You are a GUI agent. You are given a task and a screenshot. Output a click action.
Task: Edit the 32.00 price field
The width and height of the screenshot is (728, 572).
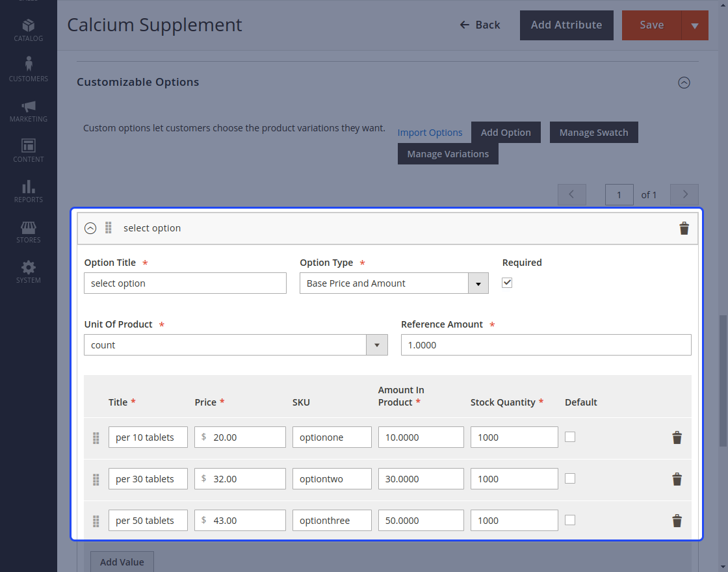[x=240, y=478]
